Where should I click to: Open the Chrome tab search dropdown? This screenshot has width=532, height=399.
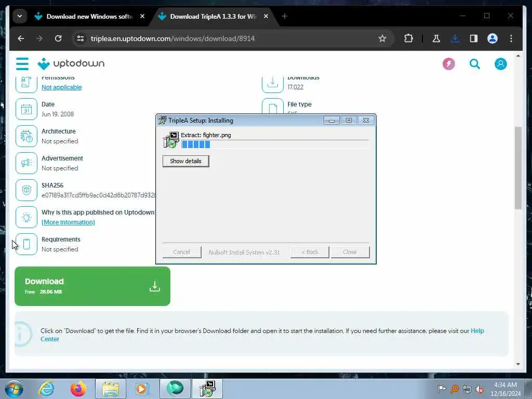point(20,16)
